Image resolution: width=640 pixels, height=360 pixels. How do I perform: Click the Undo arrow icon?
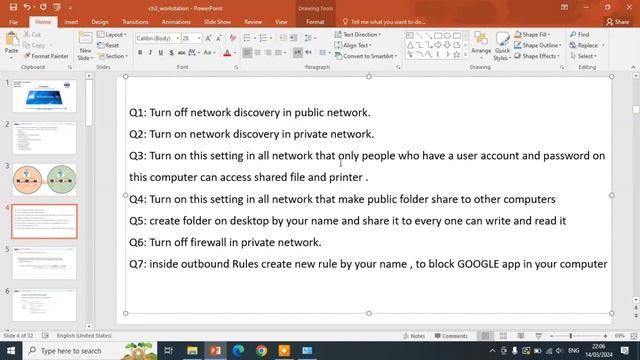coord(27,7)
